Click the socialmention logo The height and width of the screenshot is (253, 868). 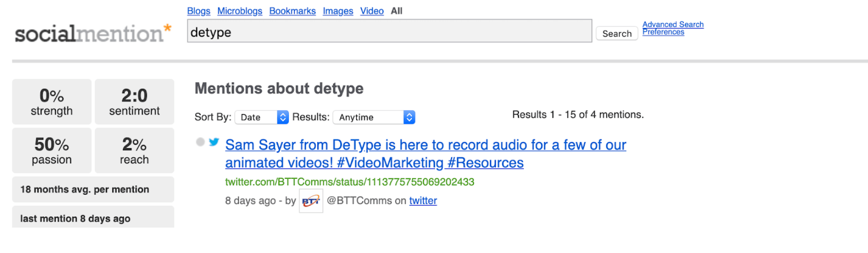click(93, 33)
